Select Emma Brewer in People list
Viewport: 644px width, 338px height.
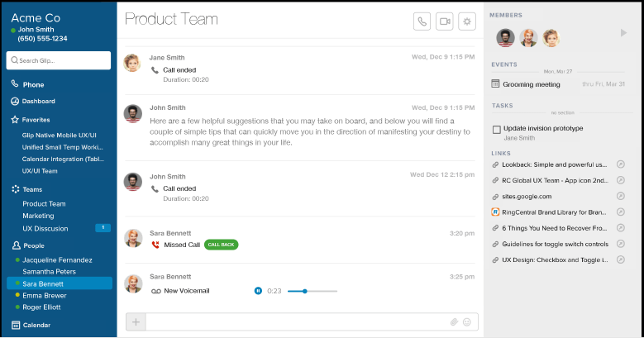(x=45, y=295)
